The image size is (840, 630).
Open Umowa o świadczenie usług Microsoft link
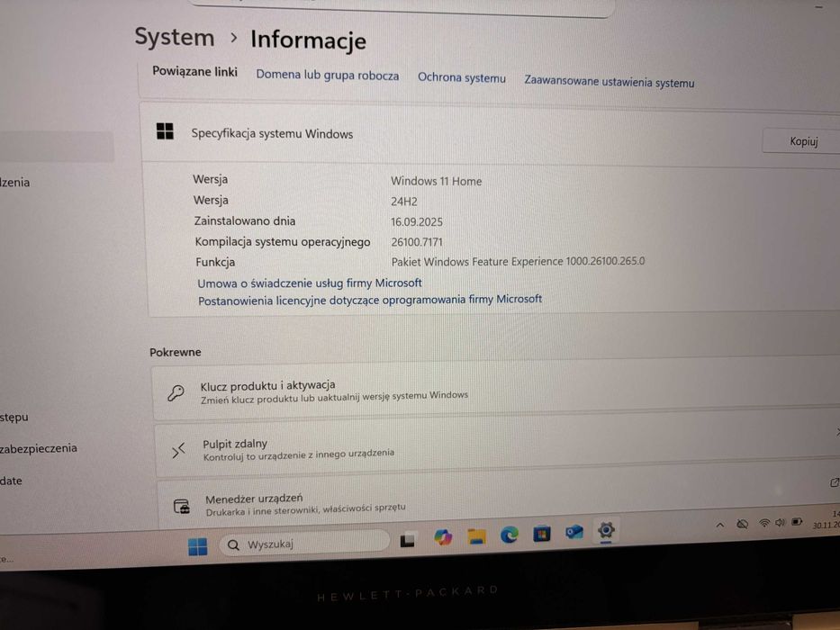310,283
